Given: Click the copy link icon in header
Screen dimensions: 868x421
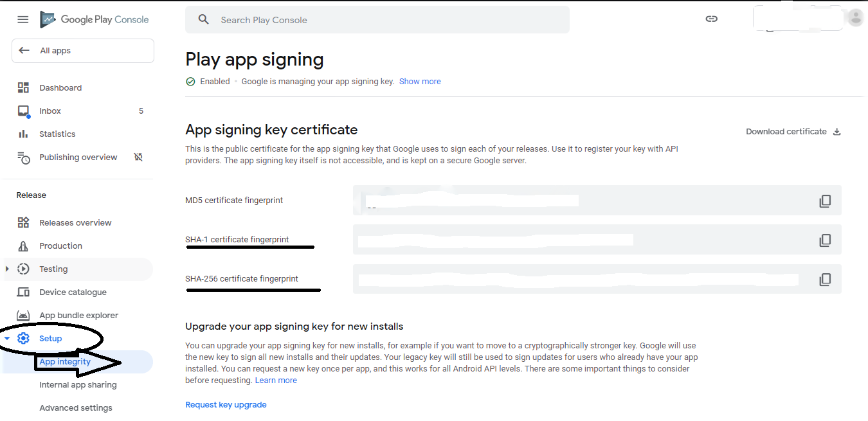Looking at the screenshot, I should (711, 19).
